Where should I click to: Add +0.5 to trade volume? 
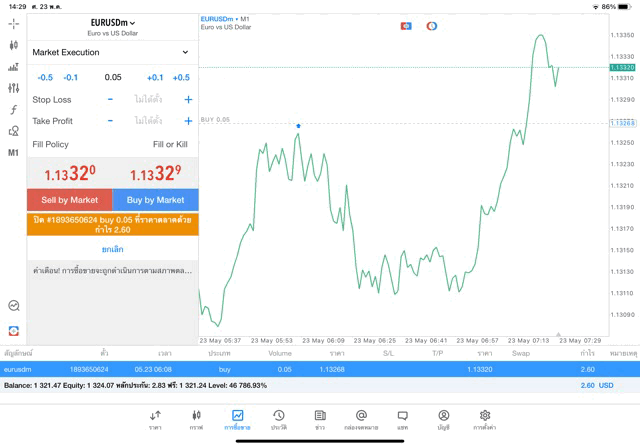[x=181, y=77]
